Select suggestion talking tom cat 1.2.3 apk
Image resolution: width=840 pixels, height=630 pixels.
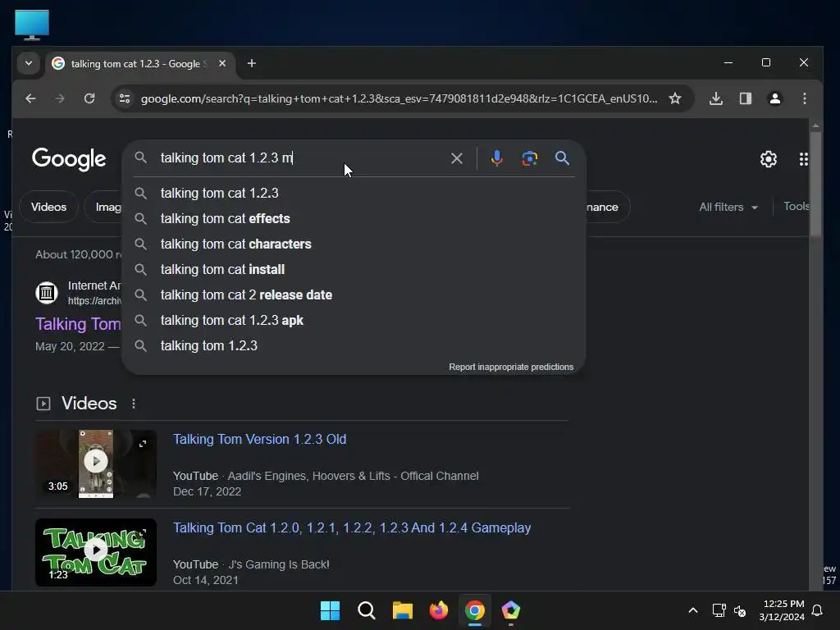354,321
